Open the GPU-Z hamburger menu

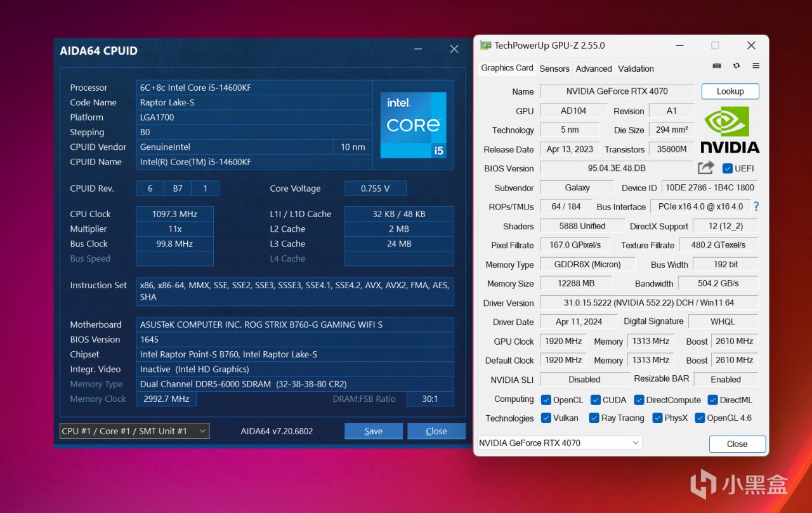[x=756, y=65]
